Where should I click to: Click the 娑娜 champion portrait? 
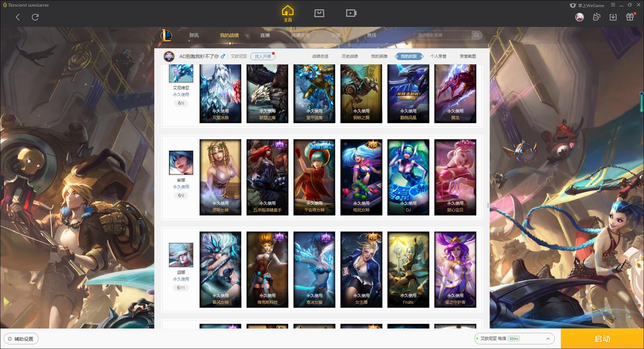(181, 163)
